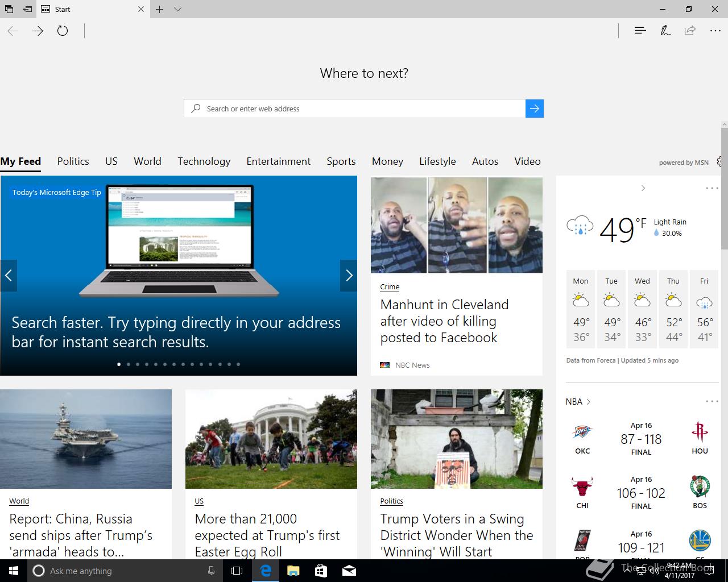Select Monday forecast
728x582 pixels.
tap(581, 309)
